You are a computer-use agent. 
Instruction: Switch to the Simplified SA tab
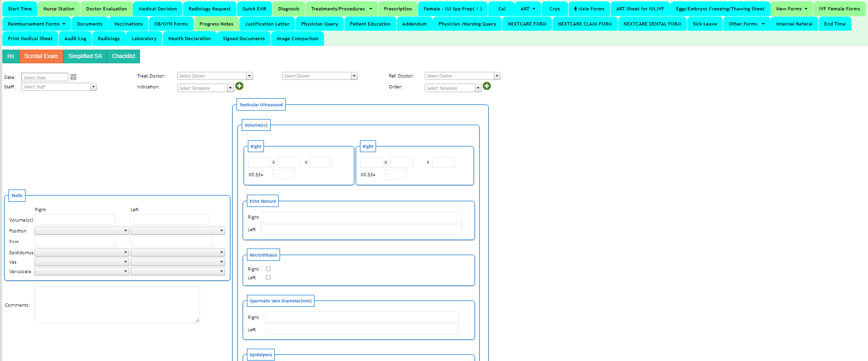[x=85, y=56]
